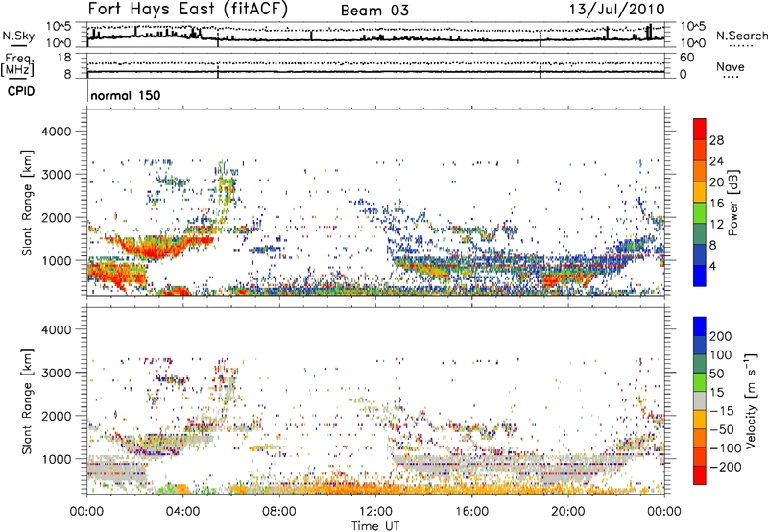Click the 'Time UT' axis label
The height and width of the screenshot is (532, 768).
(375, 526)
